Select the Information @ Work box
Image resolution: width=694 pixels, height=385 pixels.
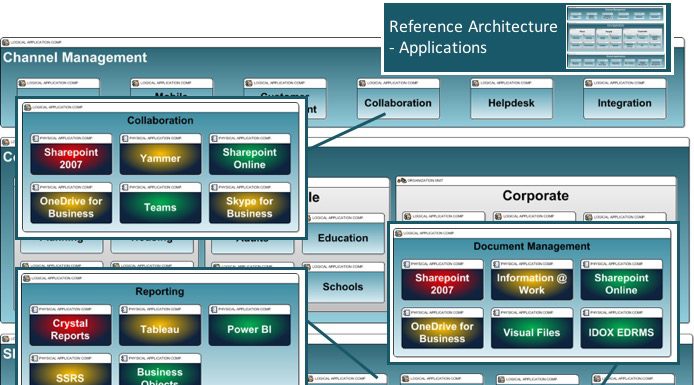[x=532, y=280]
